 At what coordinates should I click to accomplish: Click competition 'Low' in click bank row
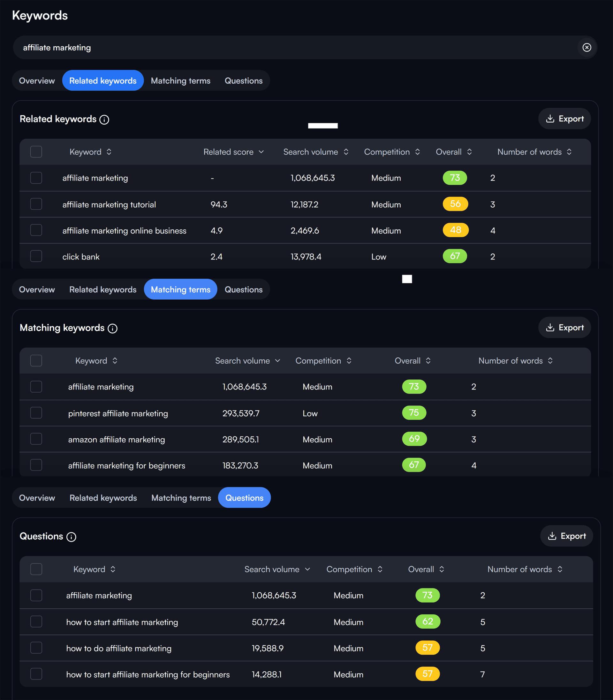point(379,257)
